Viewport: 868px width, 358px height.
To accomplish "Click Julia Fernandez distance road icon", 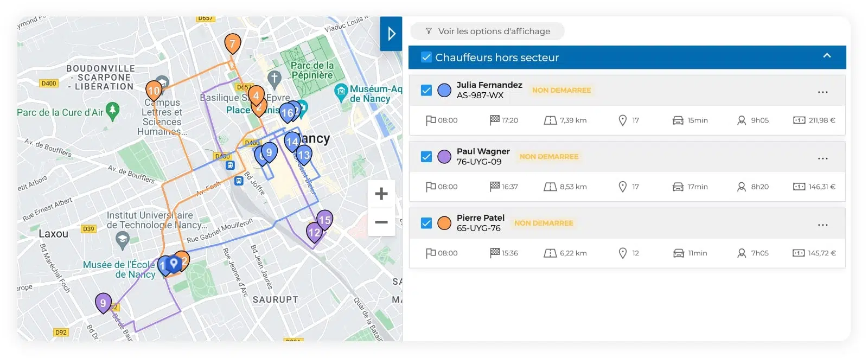I will pyautogui.click(x=550, y=120).
